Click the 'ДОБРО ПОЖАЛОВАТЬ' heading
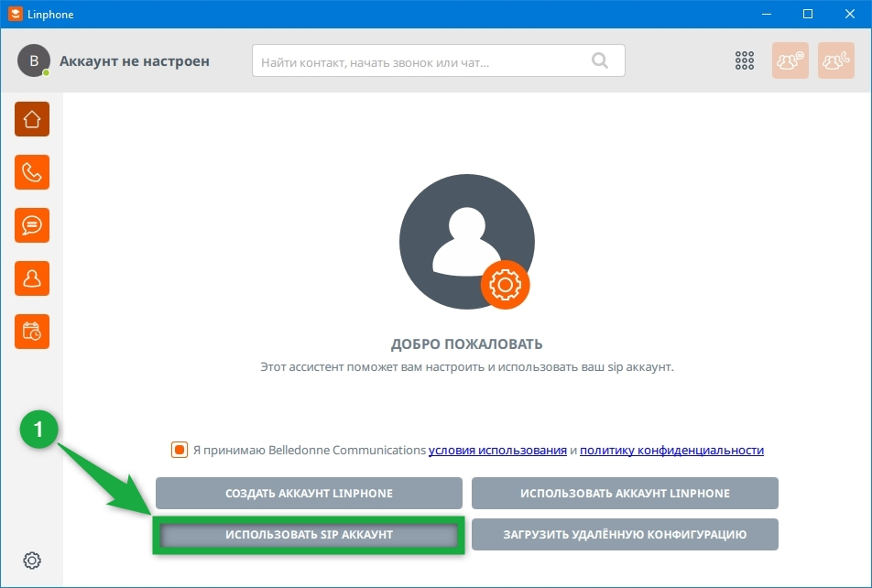The height and width of the screenshot is (588, 872). (466, 343)
